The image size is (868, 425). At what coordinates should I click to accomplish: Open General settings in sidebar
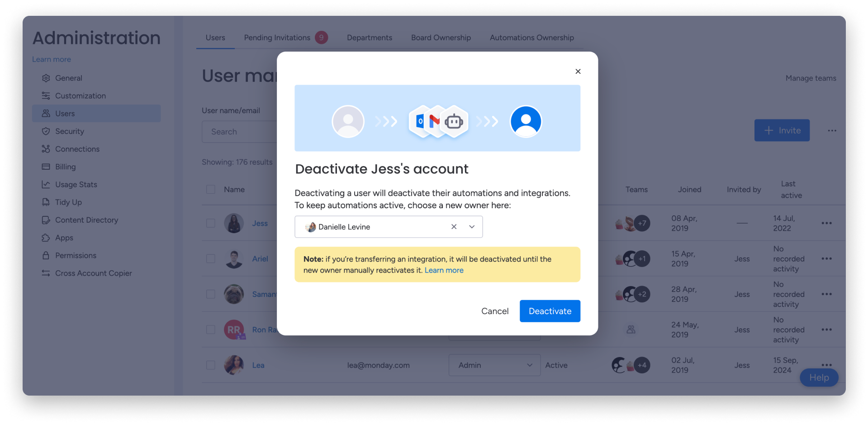click(x=69, y=78)
